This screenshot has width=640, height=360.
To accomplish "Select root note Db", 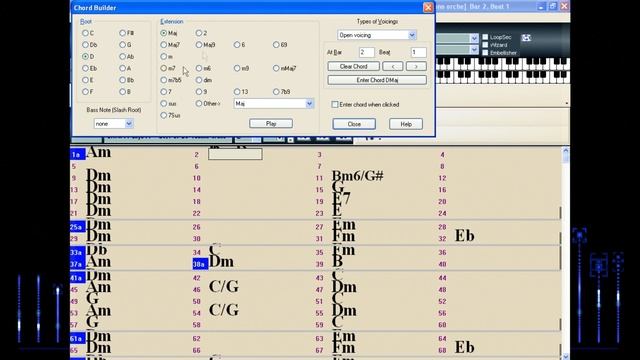I will coord(85,44).
